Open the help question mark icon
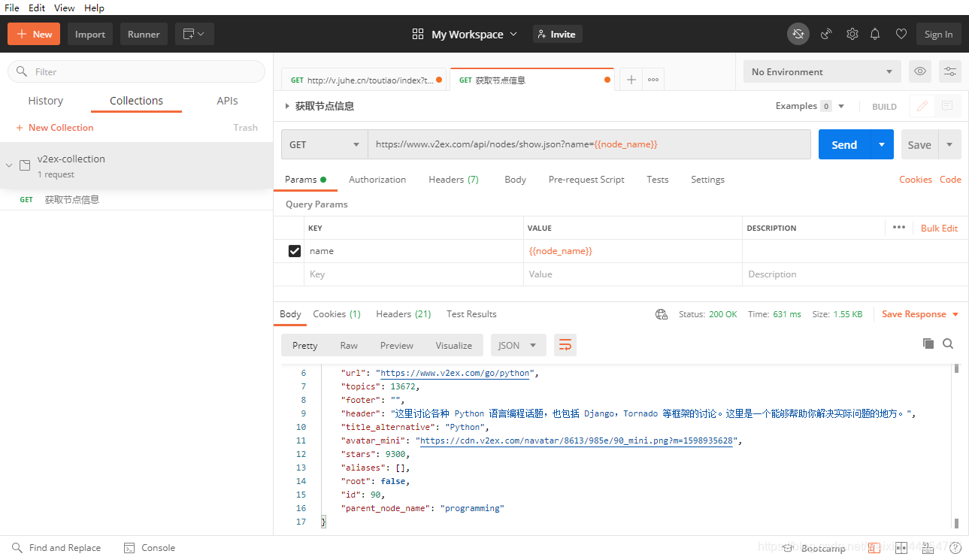Image resolution: width=969 pixels, height=560 pixels. pyautogui.click(x=955, y=548)
